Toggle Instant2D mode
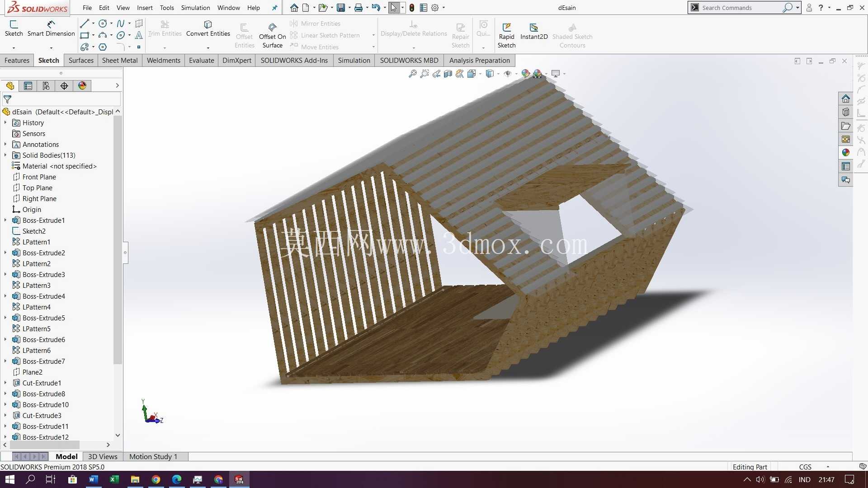The image size is (868, 488). [x=534, y=32]
